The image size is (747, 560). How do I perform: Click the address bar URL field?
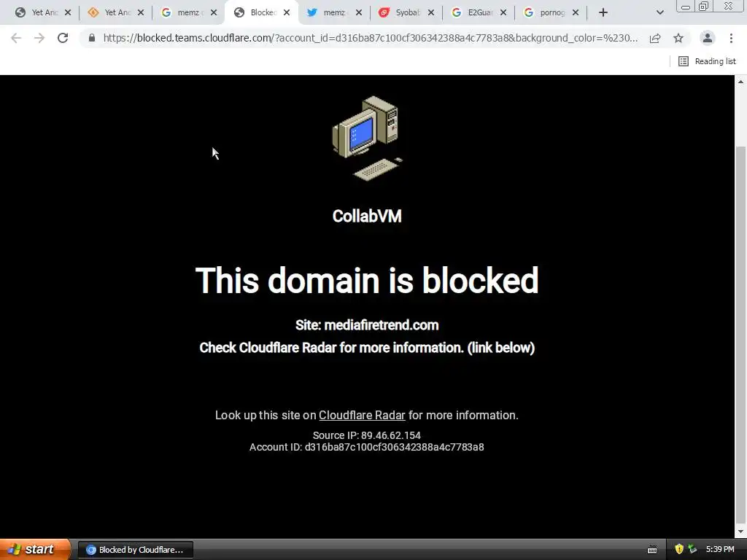370,38
